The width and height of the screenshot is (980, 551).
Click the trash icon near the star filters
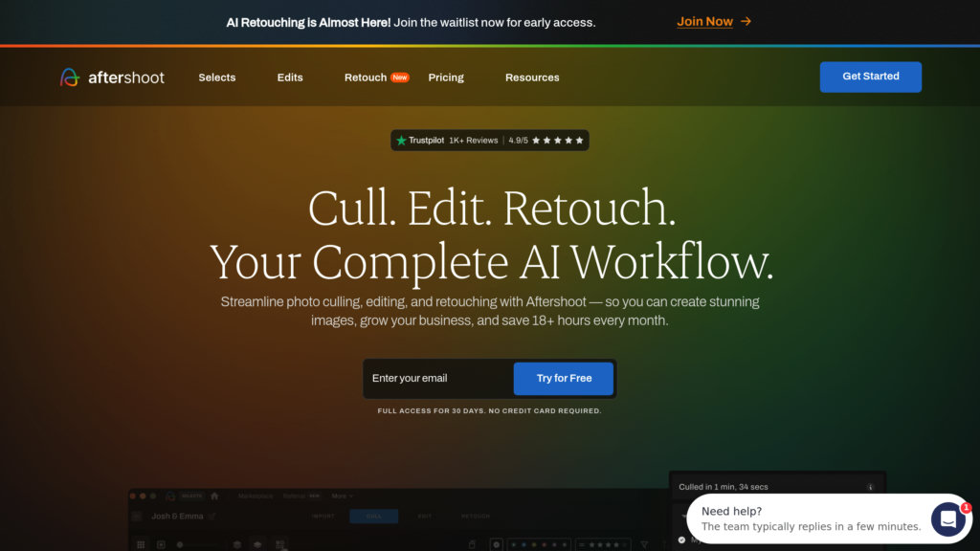472,542
